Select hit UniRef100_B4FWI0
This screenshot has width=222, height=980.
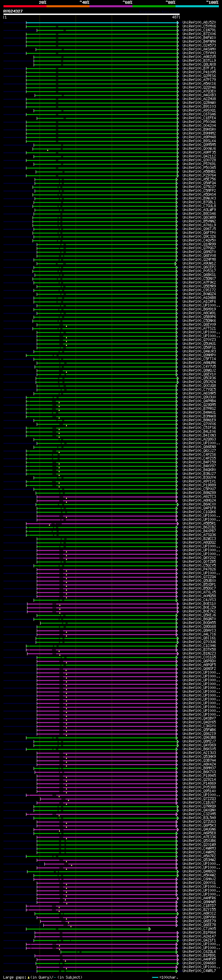click(x=199, y=38)
